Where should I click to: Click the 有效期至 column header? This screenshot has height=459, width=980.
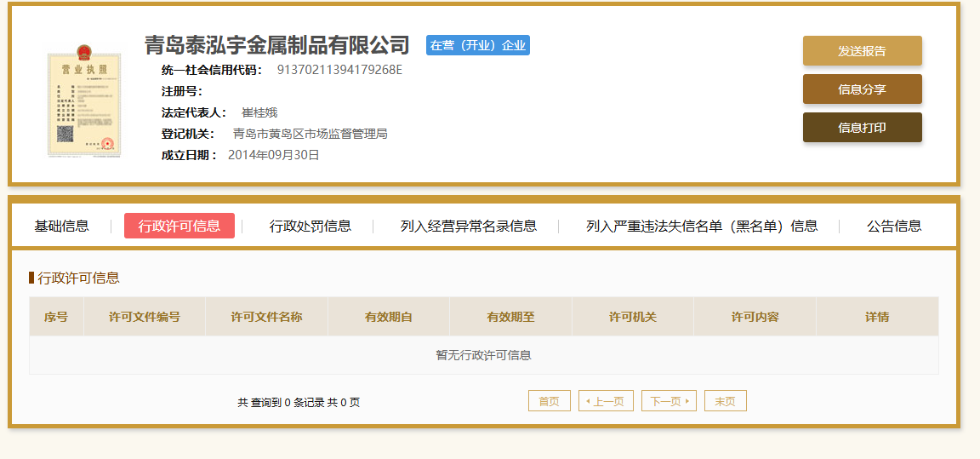(x=510, y=317)
